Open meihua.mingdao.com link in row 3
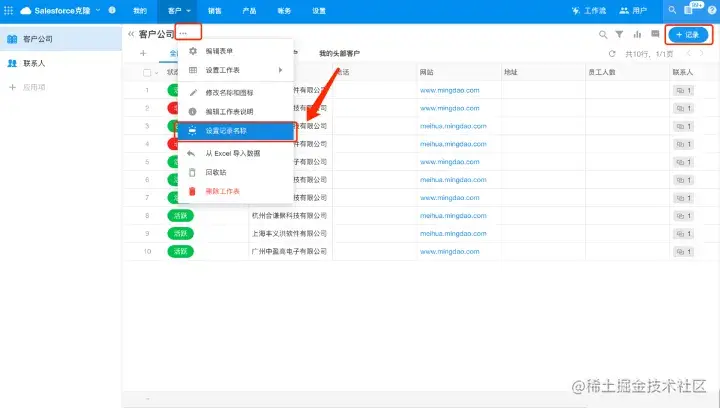 pyautogui.click(x=453, y=126)
